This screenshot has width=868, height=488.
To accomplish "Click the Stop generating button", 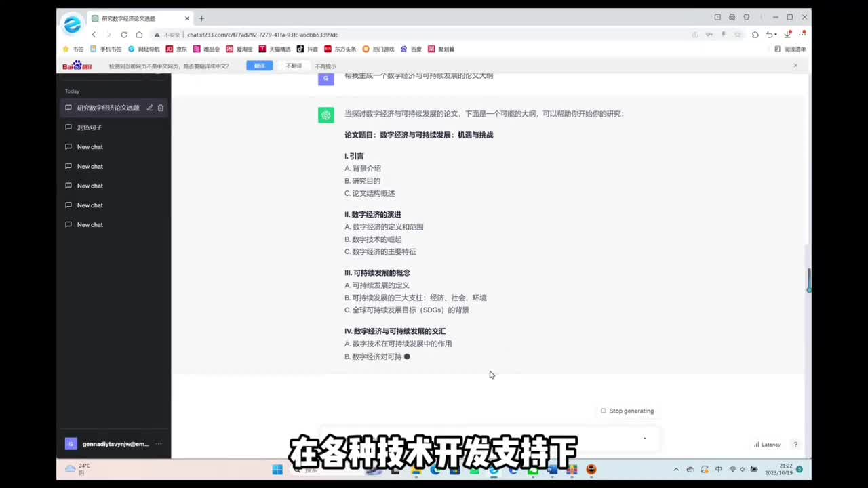I will click(627, 411).
